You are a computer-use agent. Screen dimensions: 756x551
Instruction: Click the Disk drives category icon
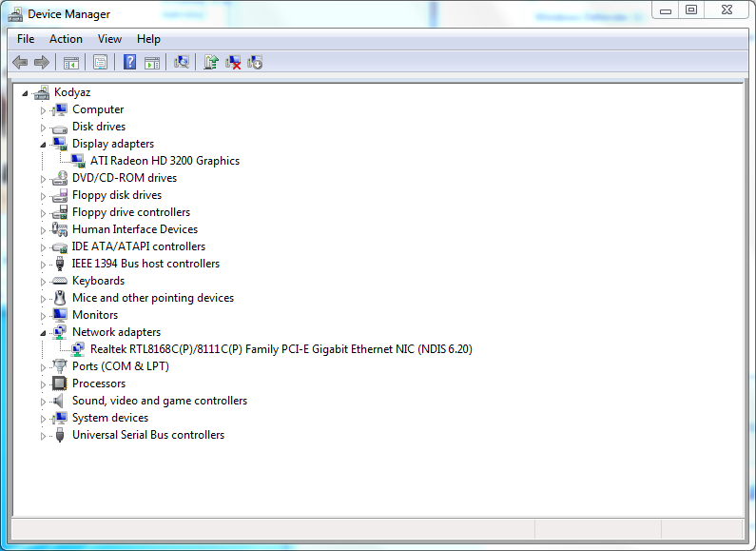click(60, 128)
